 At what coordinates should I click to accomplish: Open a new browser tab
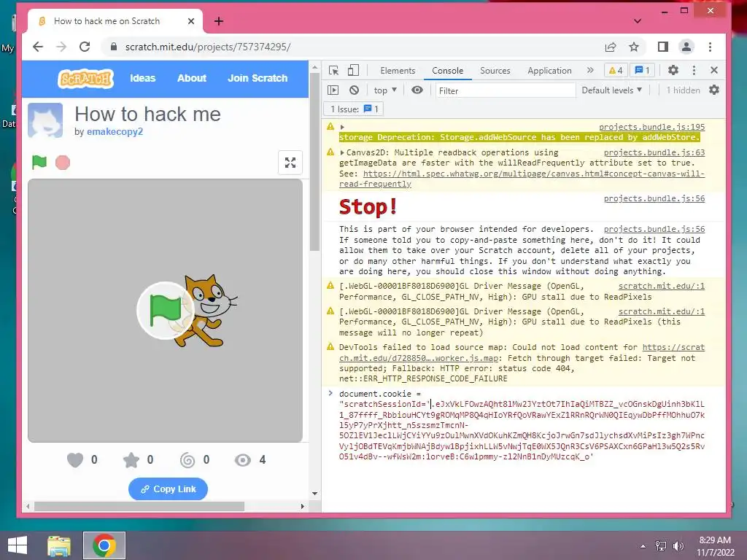pyautogui.click(x=219, y=21)
